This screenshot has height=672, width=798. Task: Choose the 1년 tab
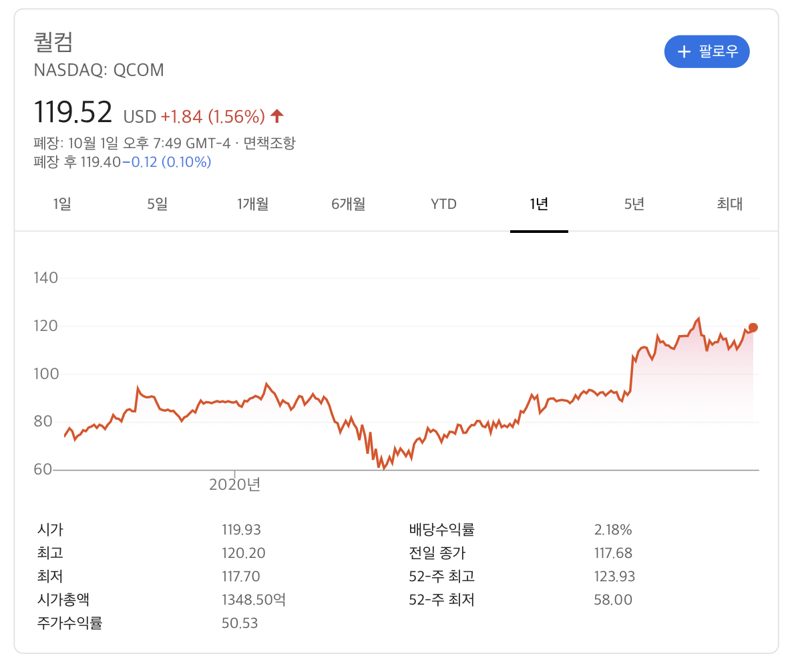539,204
